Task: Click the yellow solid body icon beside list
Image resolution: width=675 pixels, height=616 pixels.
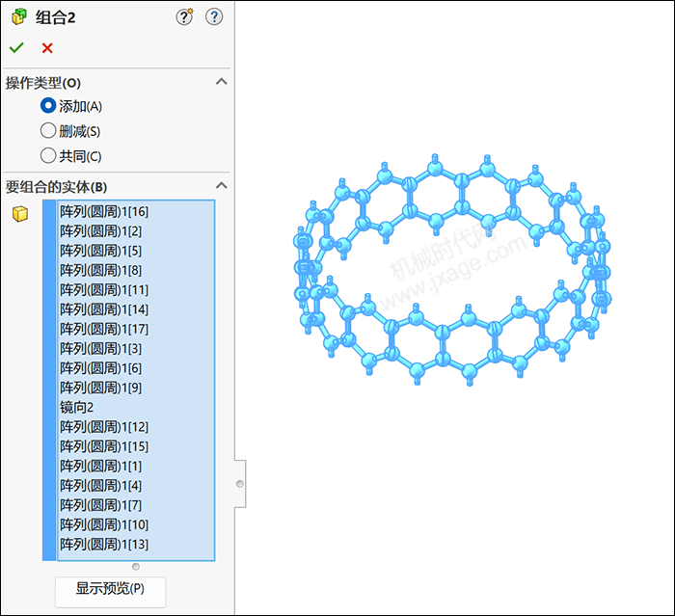Action: pyautogui.click(x=20, y=213)
